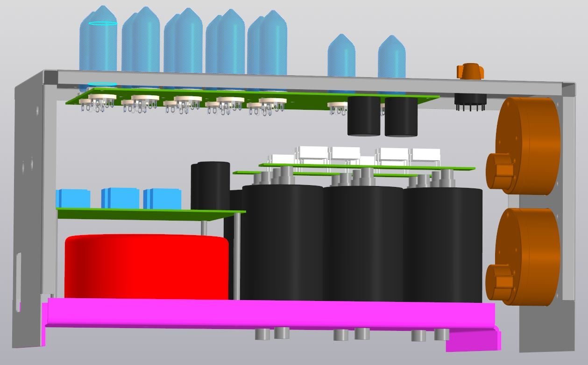Viewport: 588px width, 365px height.
Task: Click the leftmost large black capacitor
Action: pos(282,243)
